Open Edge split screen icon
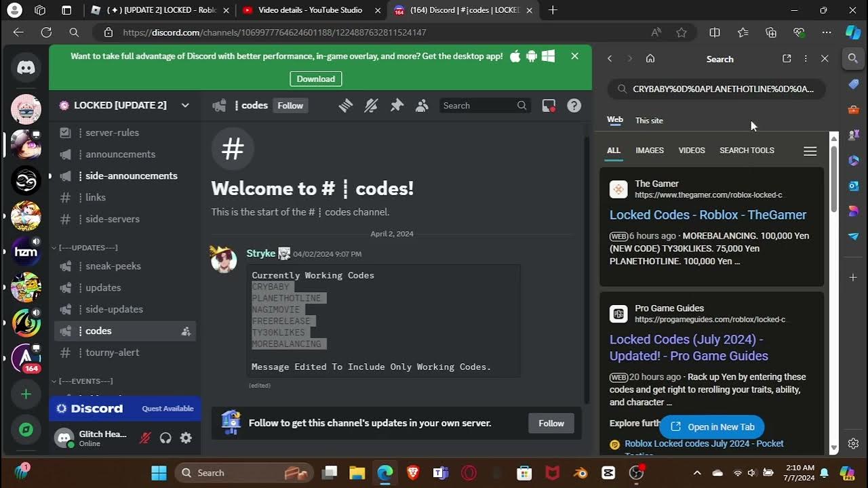Screen dimensions: 868x488 (x=715, y=33)
